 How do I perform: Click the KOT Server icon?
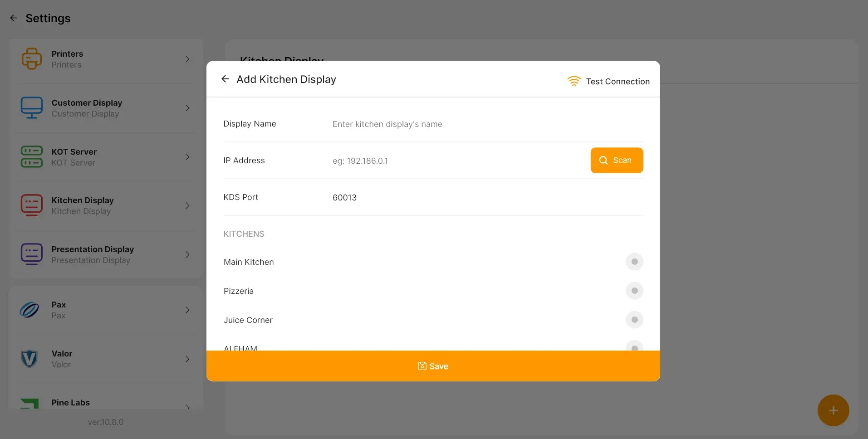click(x=31, y=157)
